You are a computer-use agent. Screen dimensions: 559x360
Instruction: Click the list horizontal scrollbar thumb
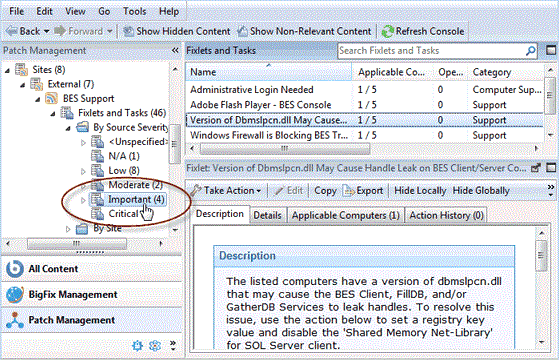tap(284, 148)
